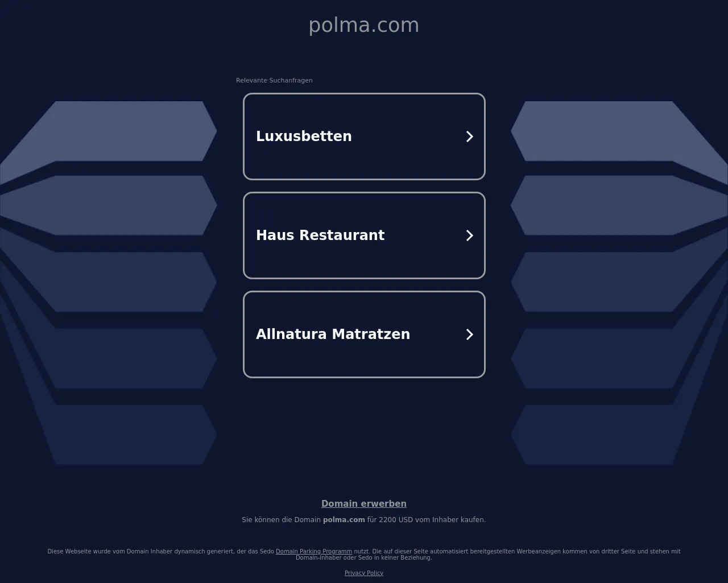728x583 pixels.
Task: Click the chevron arrow beside Allnatura Matratzen
Action: (470, 334)
